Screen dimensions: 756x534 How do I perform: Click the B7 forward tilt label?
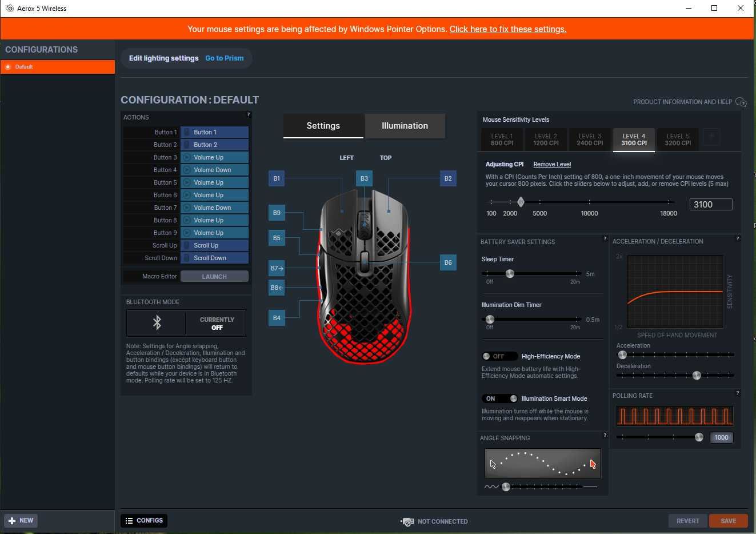point(277,268)
